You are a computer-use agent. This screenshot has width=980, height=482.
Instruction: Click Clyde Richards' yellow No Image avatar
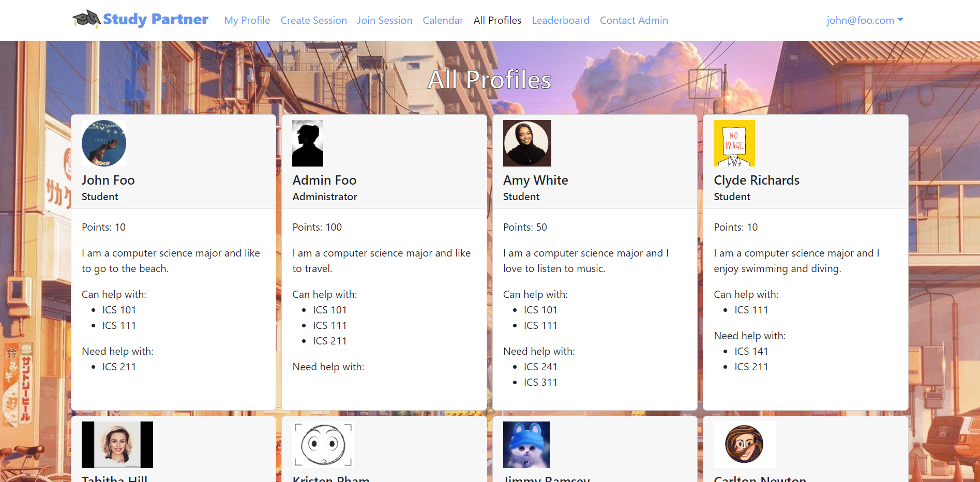click(734, 143)
